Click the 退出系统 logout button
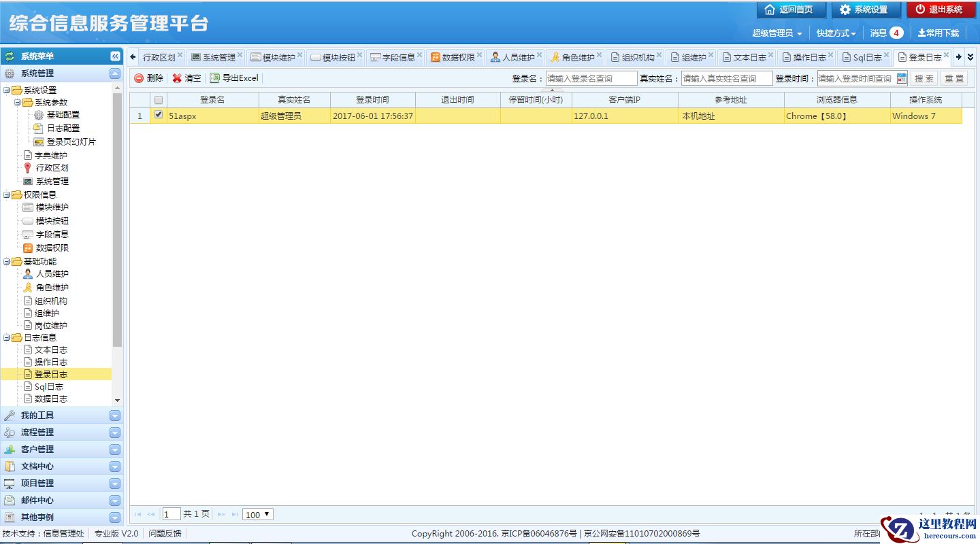 pos(941,10)
